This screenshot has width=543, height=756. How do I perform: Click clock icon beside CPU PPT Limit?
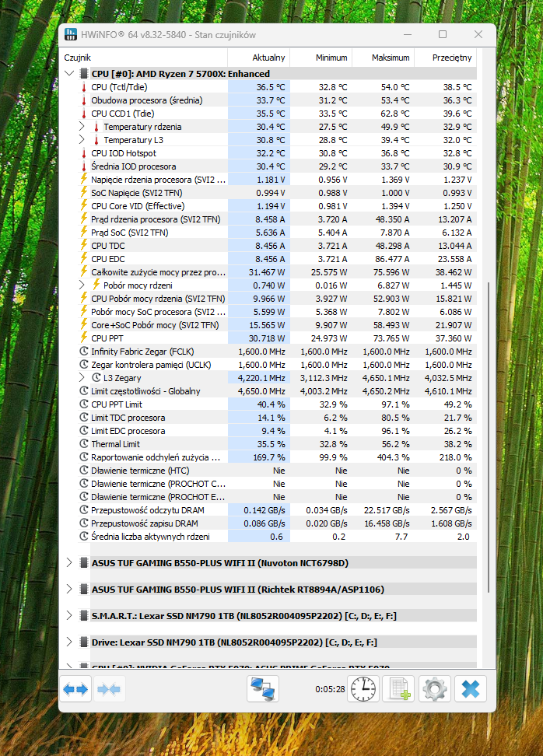coord(84,404)
